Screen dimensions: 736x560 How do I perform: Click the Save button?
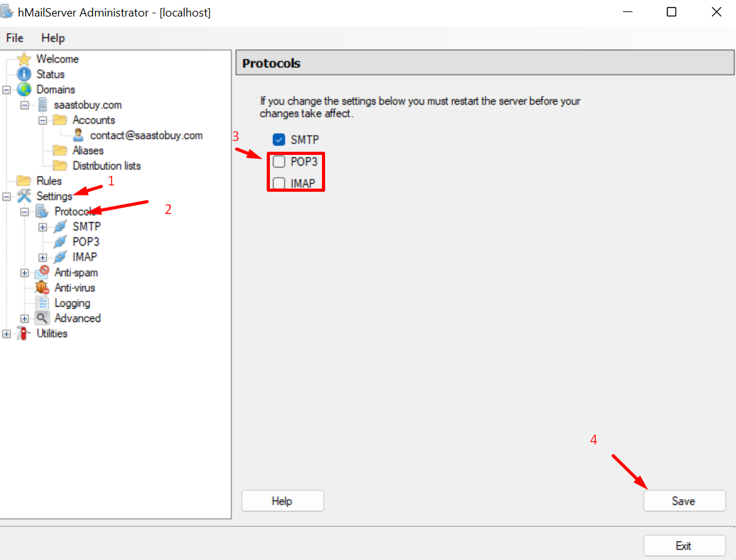tap(684, 500)
